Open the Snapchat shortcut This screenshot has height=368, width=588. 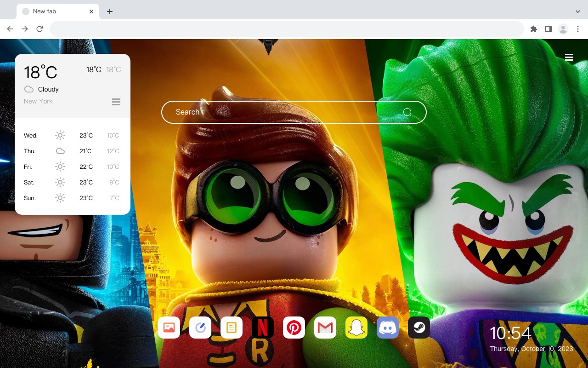point(356,328)
